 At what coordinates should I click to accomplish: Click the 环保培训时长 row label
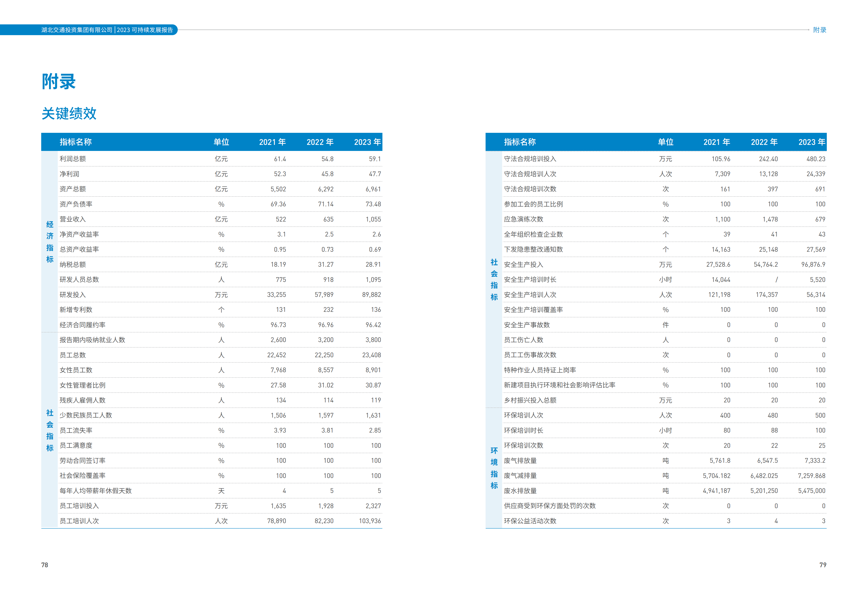click(524, 430)
